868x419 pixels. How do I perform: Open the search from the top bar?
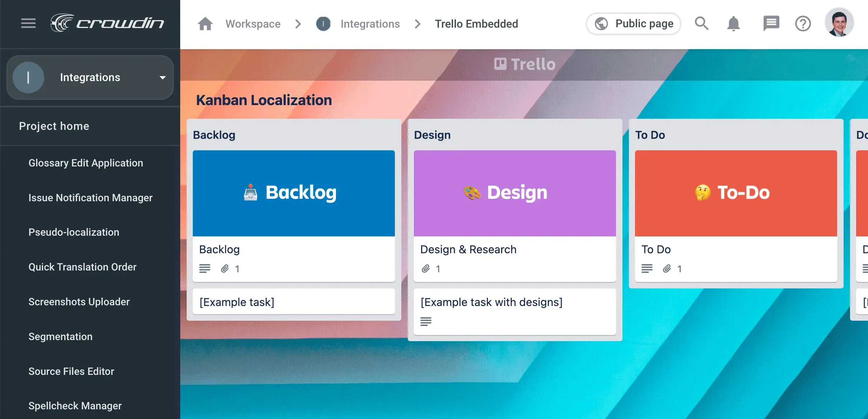click(701, 24)
